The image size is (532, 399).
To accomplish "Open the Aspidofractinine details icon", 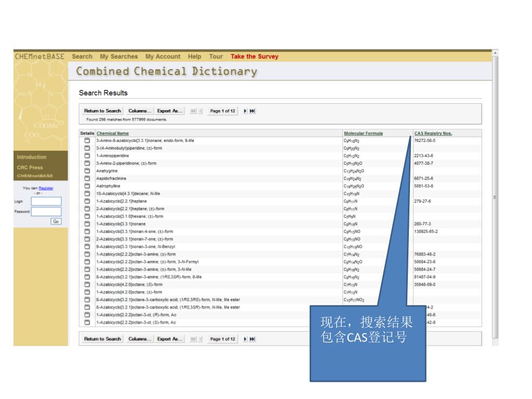I will pos(87,178).
